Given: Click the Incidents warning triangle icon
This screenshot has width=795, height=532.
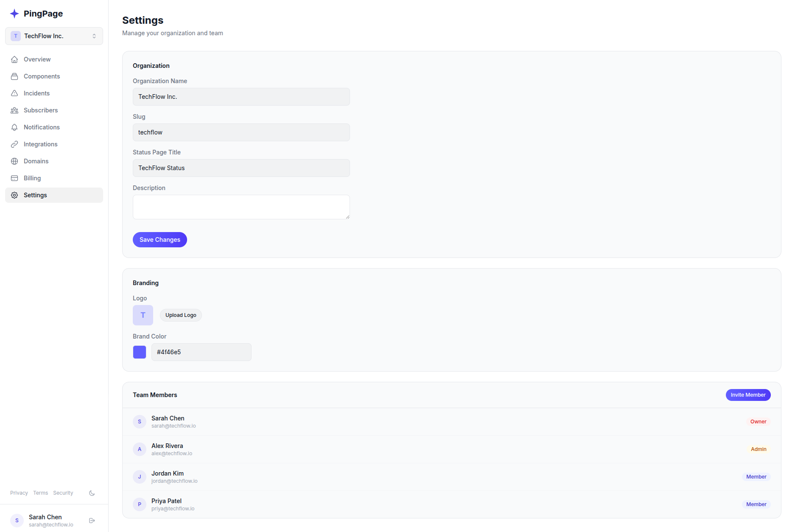Looking at the screenshot, I should [14, 93].
